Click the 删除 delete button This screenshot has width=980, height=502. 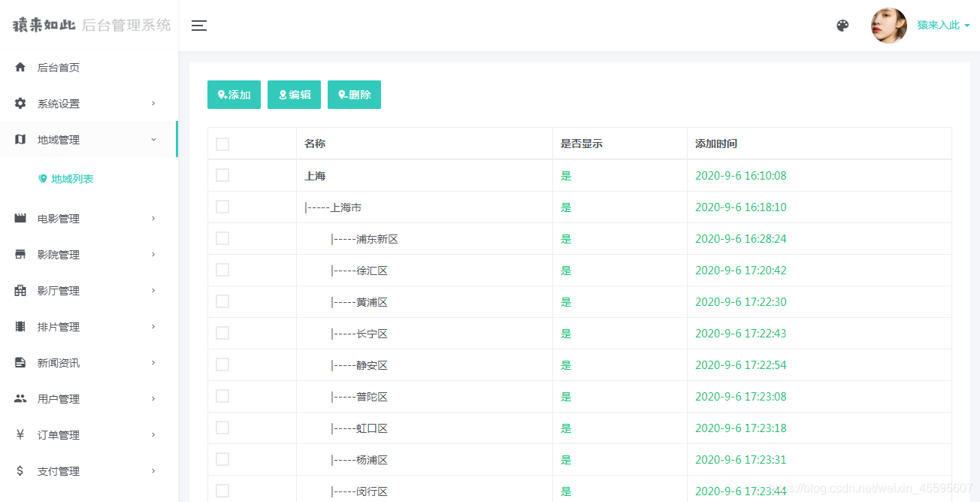[x=354, y=95]
